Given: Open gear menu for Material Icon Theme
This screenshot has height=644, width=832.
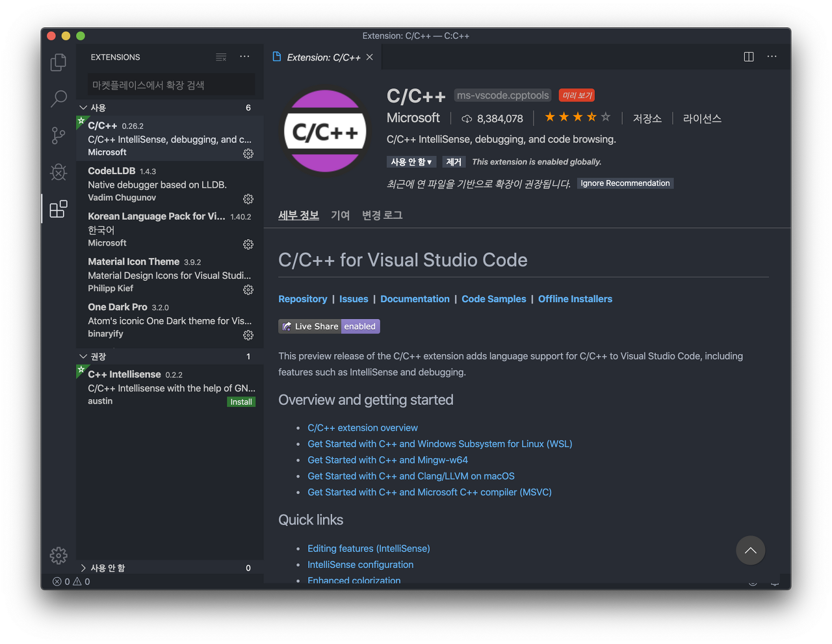Looking at the screenshot, I should pos(248,290).
